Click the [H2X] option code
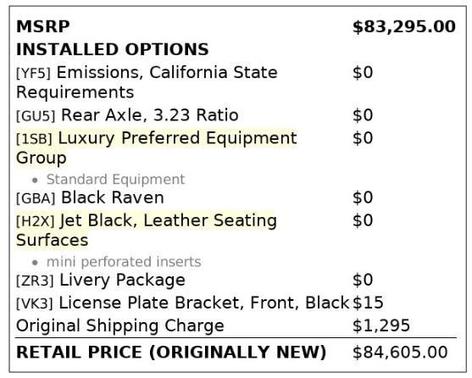This screenshot has width=472, height=378. pyautogui.click(x=35, y=221)
